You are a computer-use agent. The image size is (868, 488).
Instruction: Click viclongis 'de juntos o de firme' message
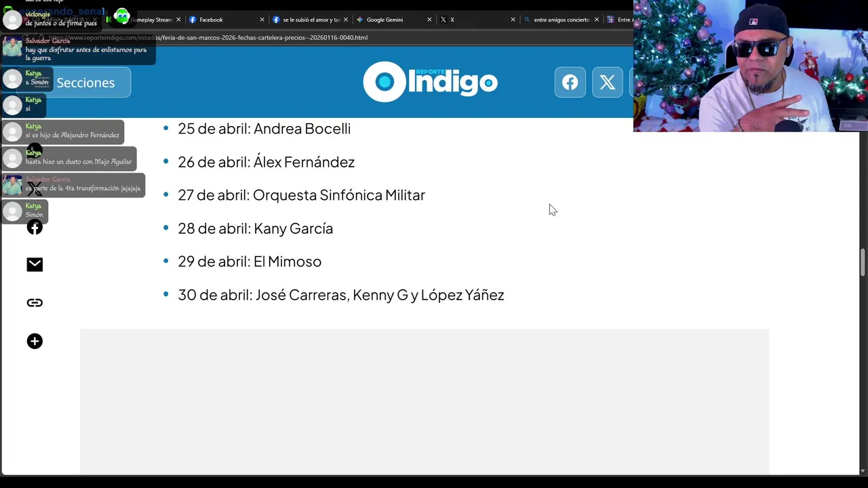coord(52,20)
